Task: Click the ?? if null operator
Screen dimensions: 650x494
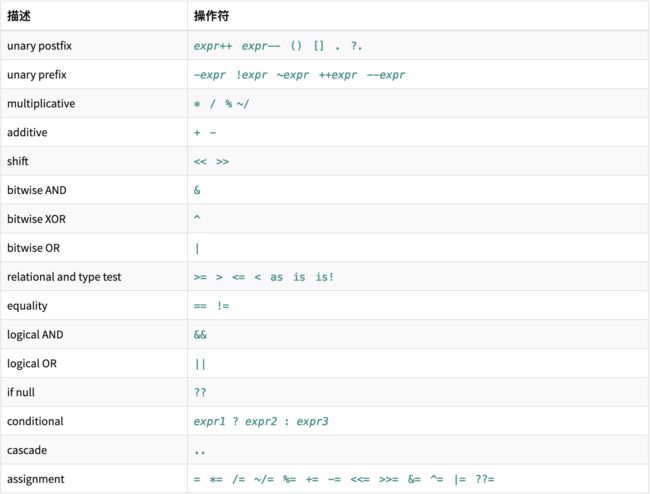Action: tap(200, 392)
